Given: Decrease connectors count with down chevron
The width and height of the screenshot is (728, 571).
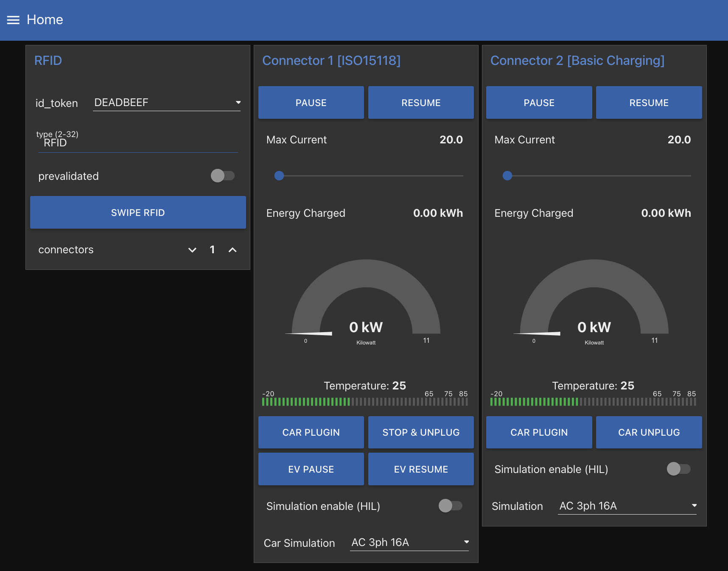Looking at the screenshot, I should click(192, 250).
